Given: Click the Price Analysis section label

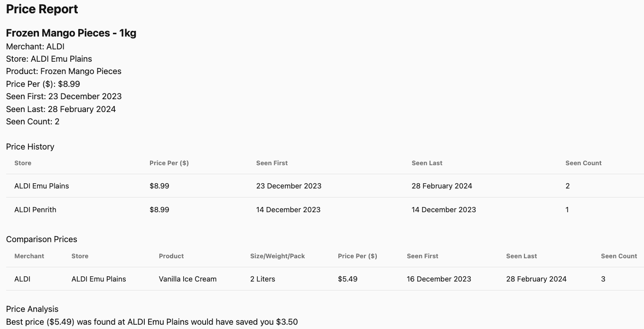Looking at the screenshot, I should [x=32, y=309].
